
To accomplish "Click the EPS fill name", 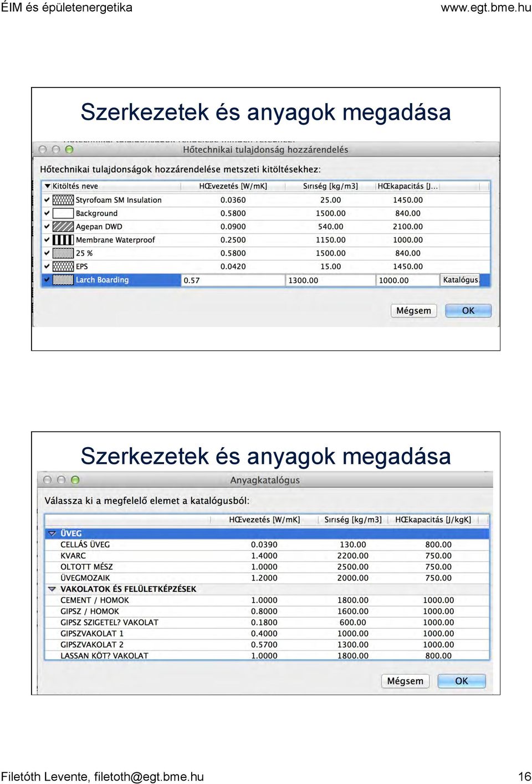I will (x=81, y=267).
